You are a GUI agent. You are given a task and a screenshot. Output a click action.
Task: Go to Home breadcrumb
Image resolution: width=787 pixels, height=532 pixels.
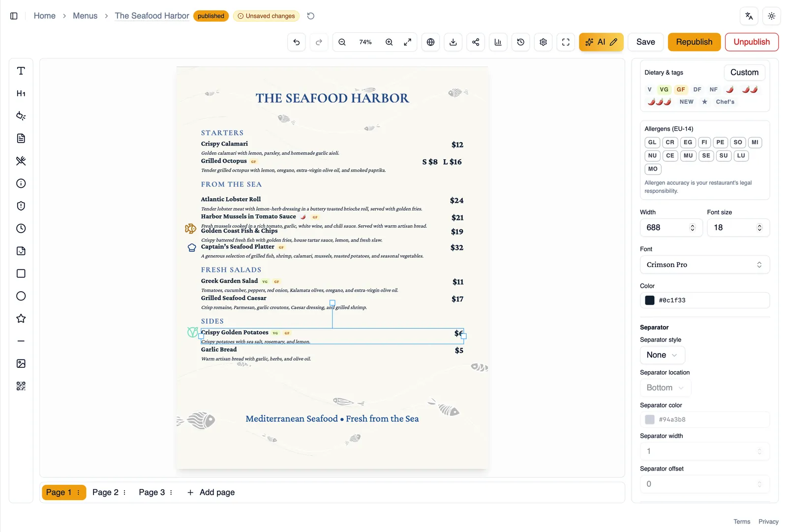[x=44, y=16]
